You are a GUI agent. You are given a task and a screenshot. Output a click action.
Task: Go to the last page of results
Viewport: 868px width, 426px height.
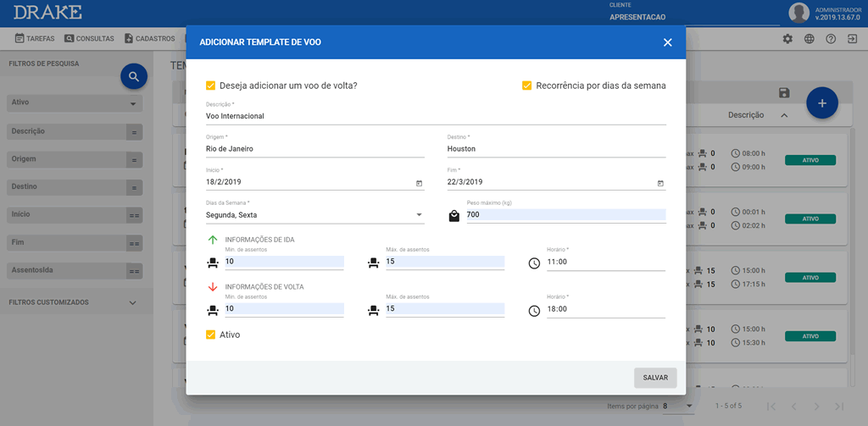[x=839, y=407]
